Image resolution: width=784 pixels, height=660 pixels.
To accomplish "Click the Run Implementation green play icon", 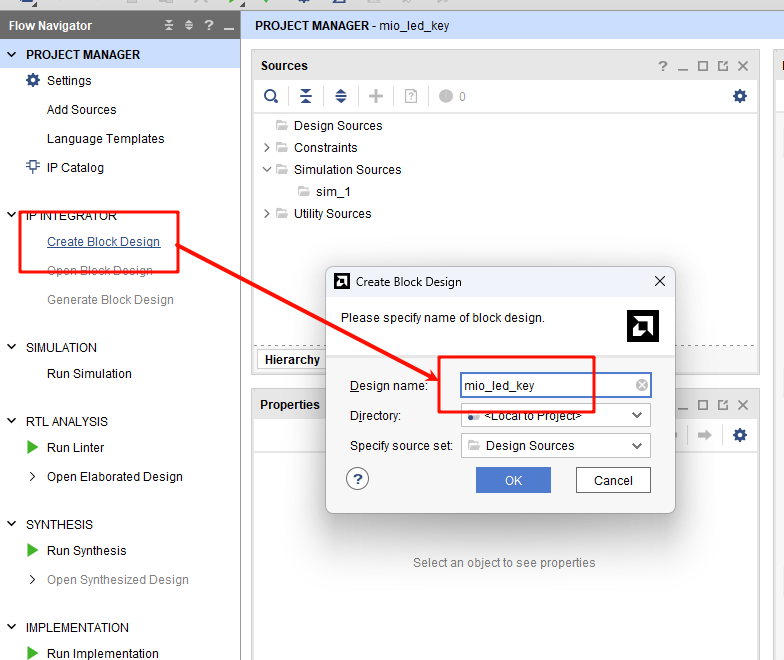I will click(x=32, y=653).
